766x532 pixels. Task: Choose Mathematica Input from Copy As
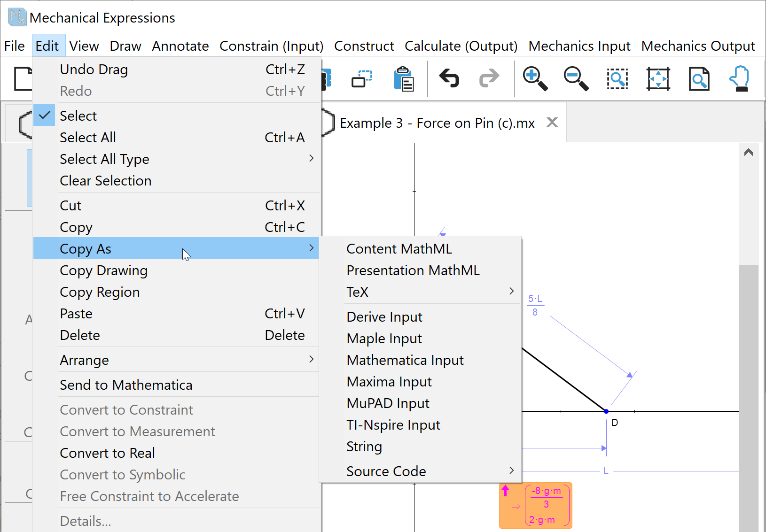[405, 360]
